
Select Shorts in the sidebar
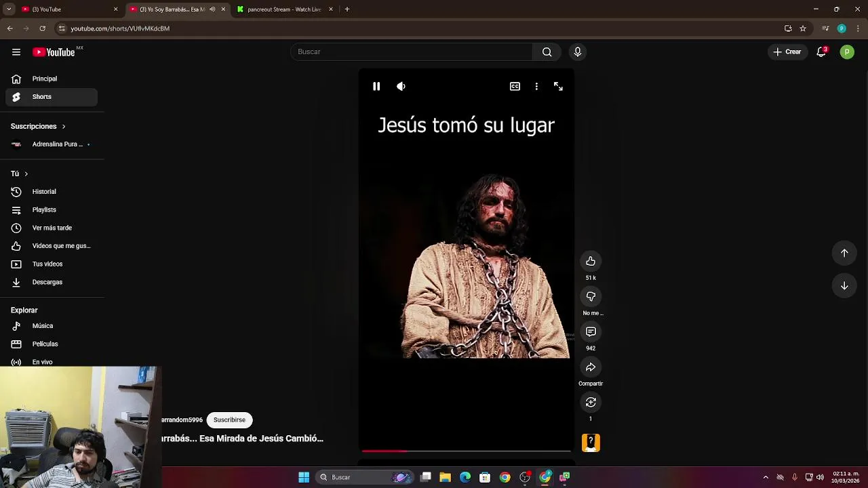tap(52, 97)
